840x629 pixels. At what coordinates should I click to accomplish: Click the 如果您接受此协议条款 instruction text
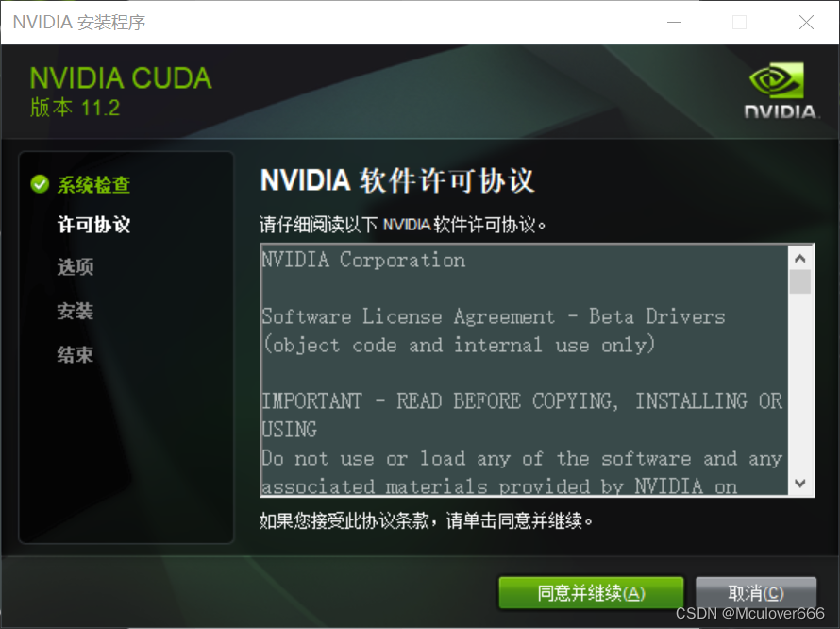click(x=427, y=520)
